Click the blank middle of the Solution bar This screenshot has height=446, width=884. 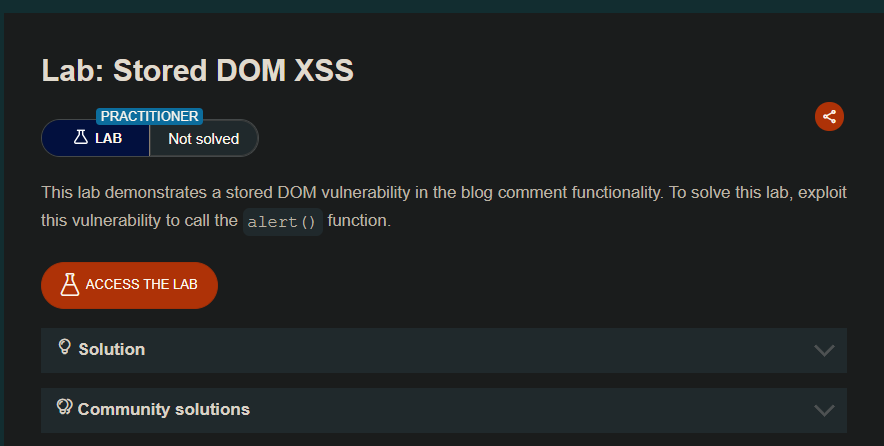coord(450,350)
